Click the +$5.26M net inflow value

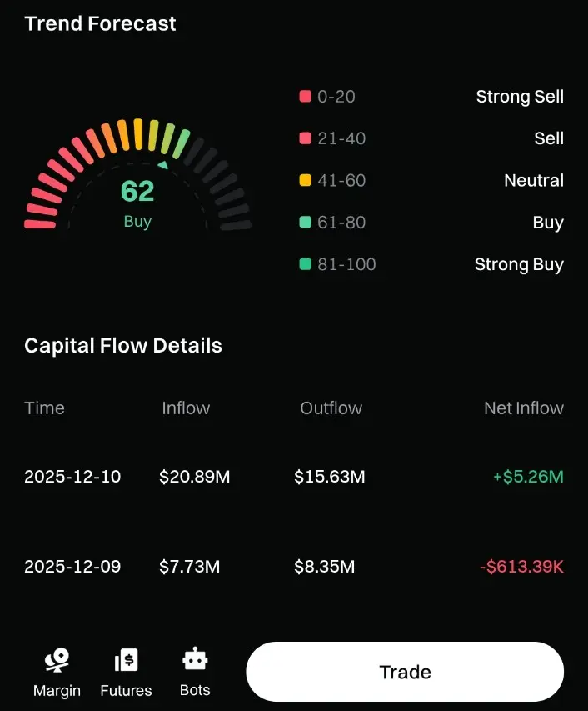click(528, 477)
